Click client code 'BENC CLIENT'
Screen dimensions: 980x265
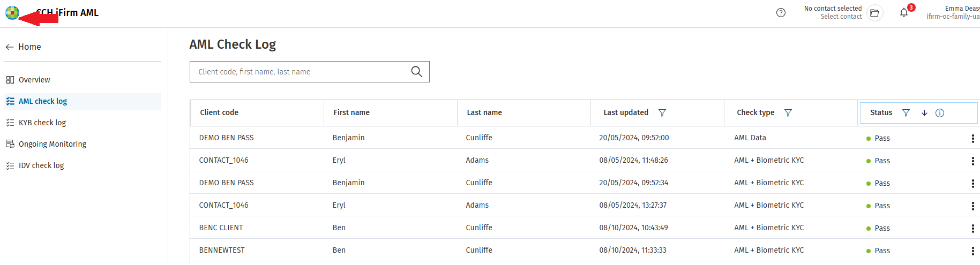pyautogui.click(x=221, y=228)
